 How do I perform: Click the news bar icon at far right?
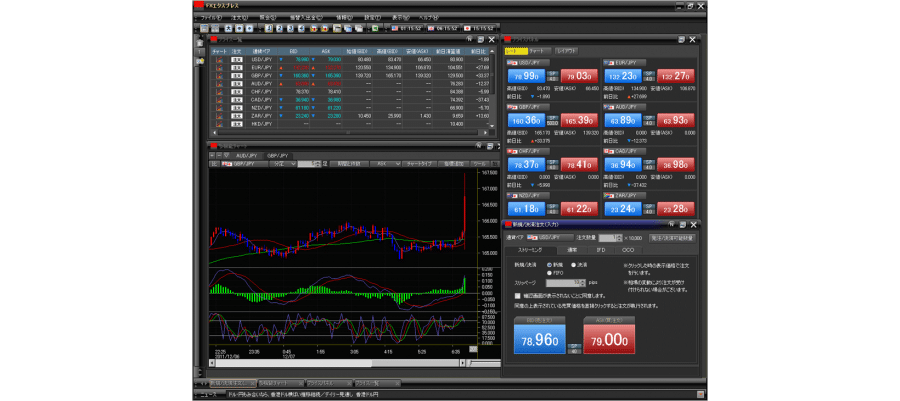click(700, 395)
